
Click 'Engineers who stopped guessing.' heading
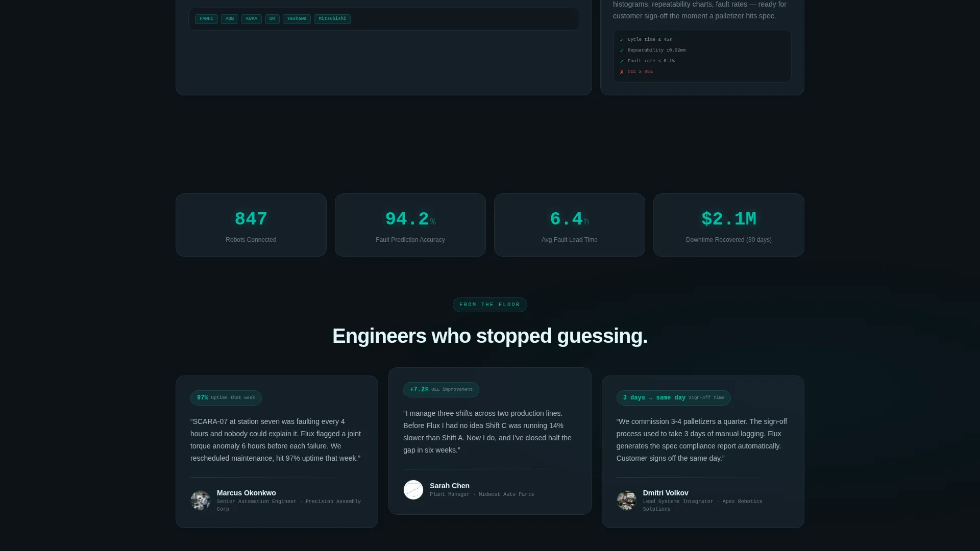click(490, 336)
